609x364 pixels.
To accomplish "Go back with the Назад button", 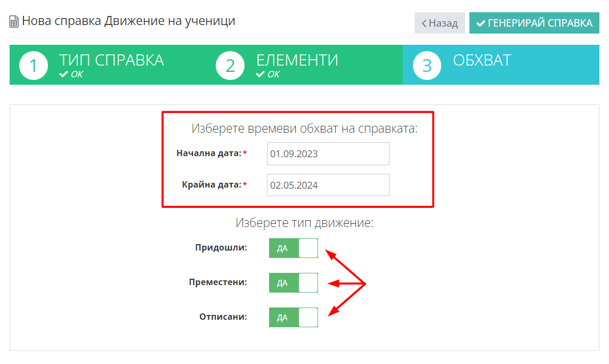I will [x=440, y=23].
